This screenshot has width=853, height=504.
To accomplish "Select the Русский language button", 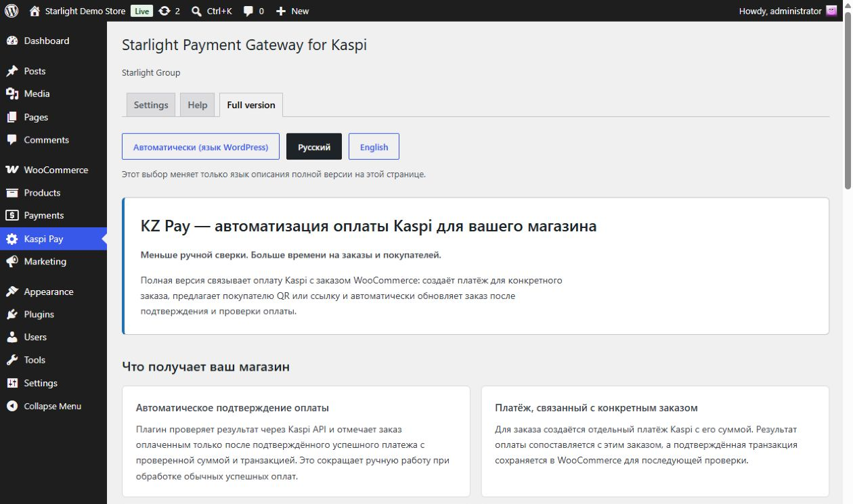I will 314,147.
